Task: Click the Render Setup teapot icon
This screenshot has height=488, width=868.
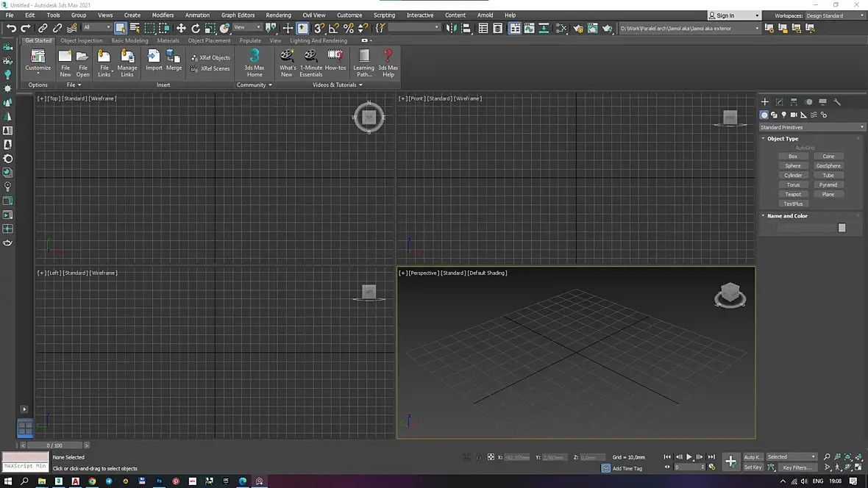Action: 578,28
